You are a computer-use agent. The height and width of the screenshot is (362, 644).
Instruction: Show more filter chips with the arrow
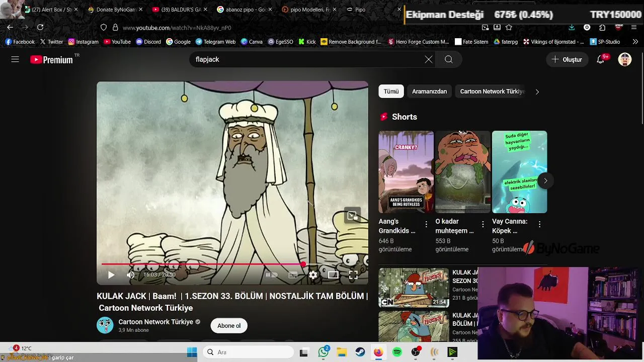(537, 92)
